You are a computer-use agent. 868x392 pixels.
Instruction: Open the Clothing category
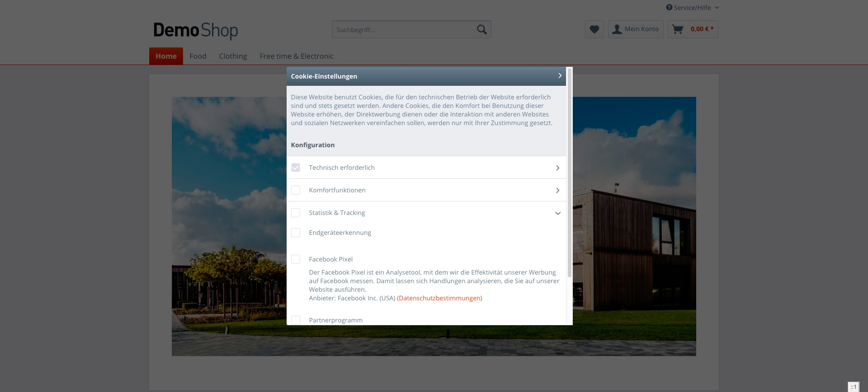(233, 56)
